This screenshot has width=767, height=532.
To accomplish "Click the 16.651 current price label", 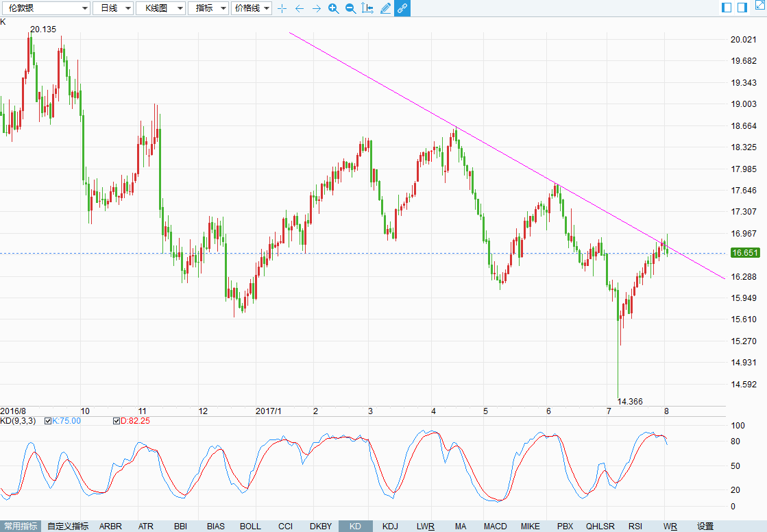I will tap(745, 253).
